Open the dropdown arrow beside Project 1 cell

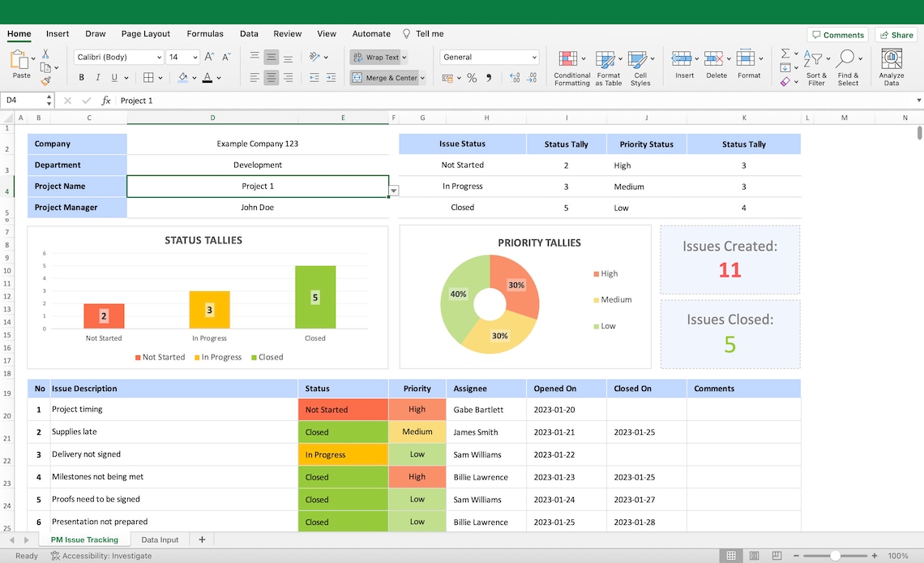pos(394,190)
